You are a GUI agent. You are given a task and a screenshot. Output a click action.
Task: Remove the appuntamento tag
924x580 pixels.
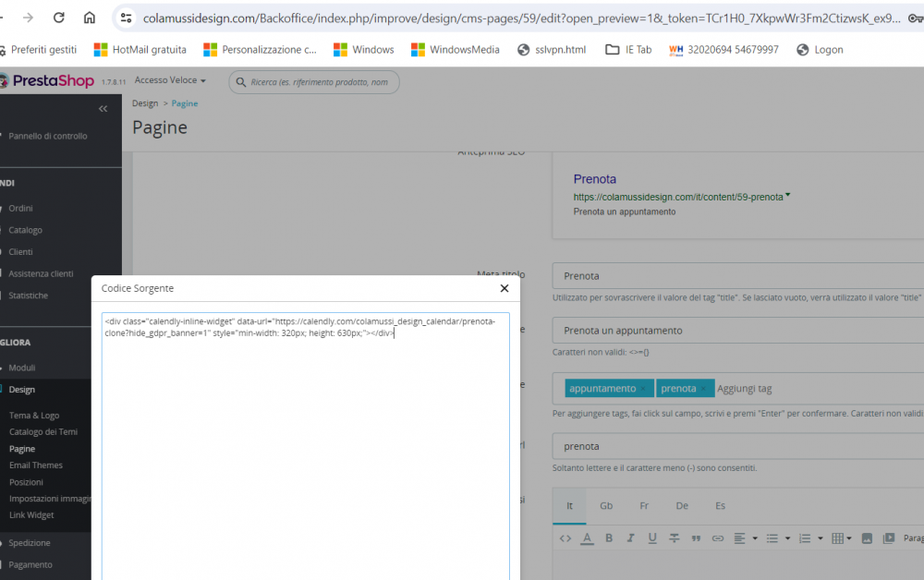point(643,389)
